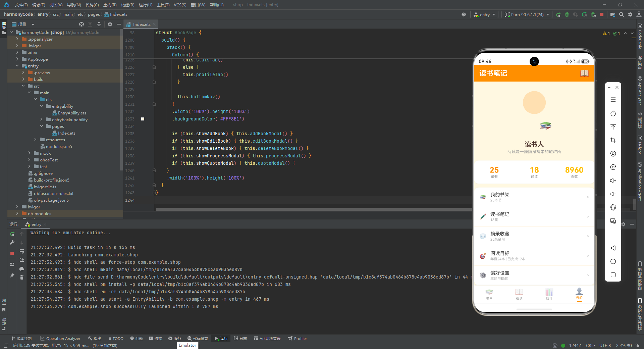Screen dimensions: 644x349
Task: Click the green Debug bug icon
Action: (567, 14)
